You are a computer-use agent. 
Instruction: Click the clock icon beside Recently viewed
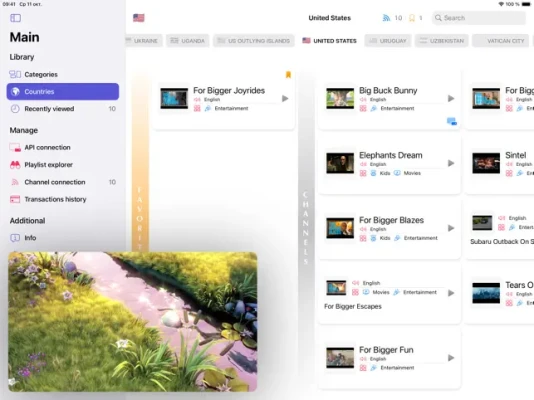(15, 109)
